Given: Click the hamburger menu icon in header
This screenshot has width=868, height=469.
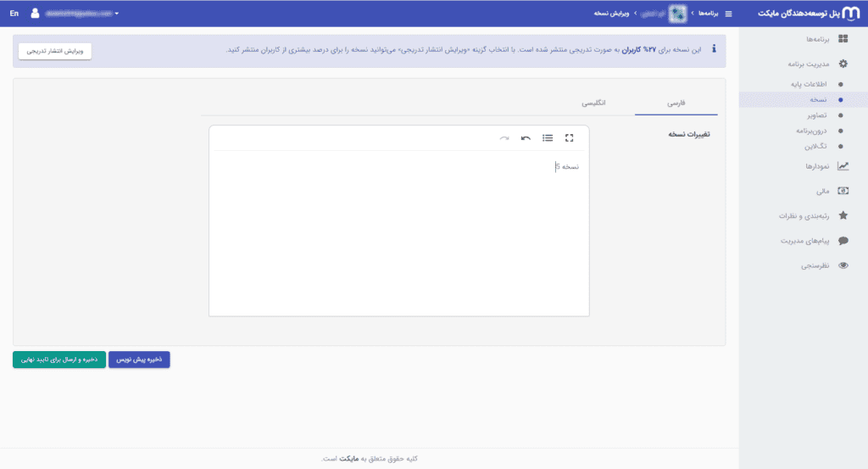Looking at the screenshot, I should pyautogui.click(x=728, y=14).
